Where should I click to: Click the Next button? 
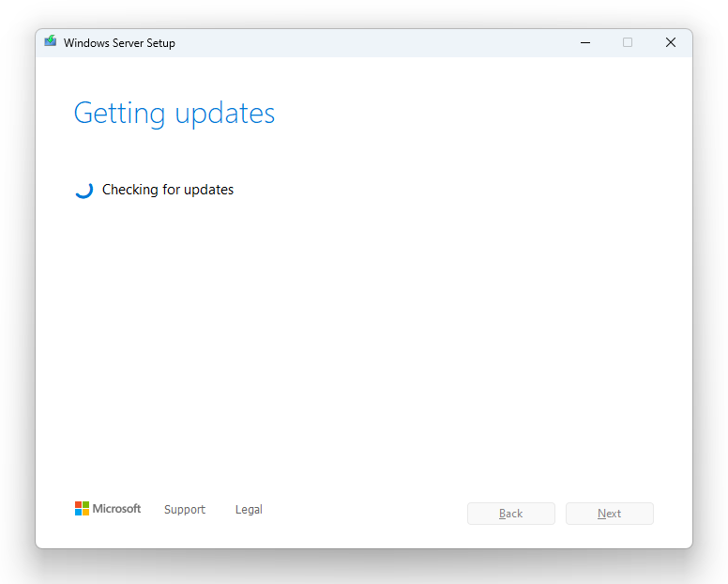[610, 514]
